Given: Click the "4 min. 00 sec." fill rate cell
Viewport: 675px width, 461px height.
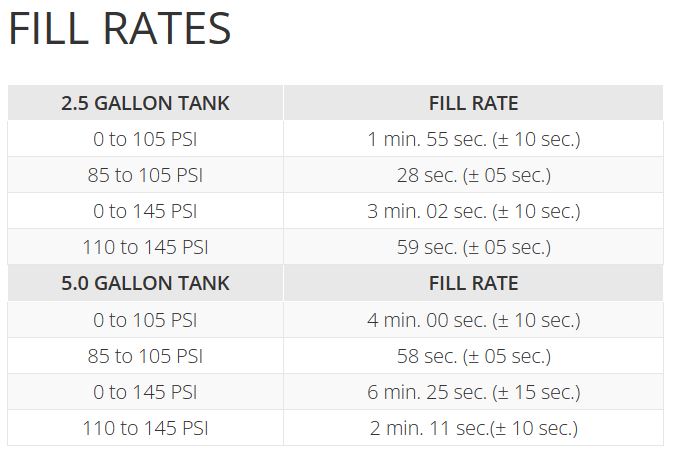Looking at the screenshot, I should coord(473,320).
